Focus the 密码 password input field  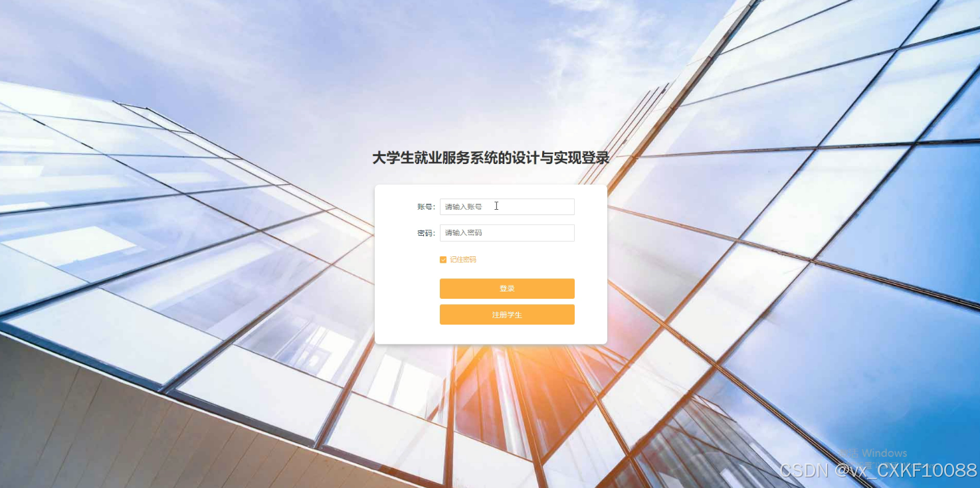click(507, 233)
